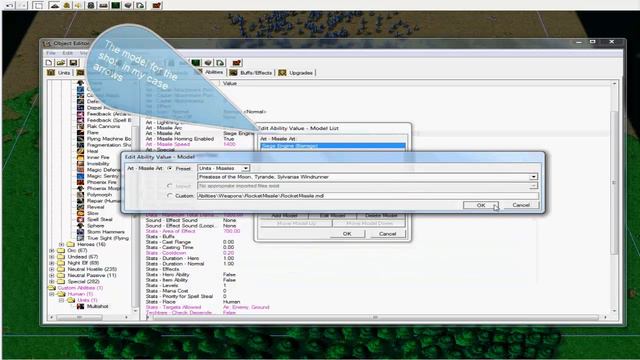Image resolution: width=640 pixels, height=360 pixels.
Task: Select the Custom radio button
Action: tap(170, 196)
